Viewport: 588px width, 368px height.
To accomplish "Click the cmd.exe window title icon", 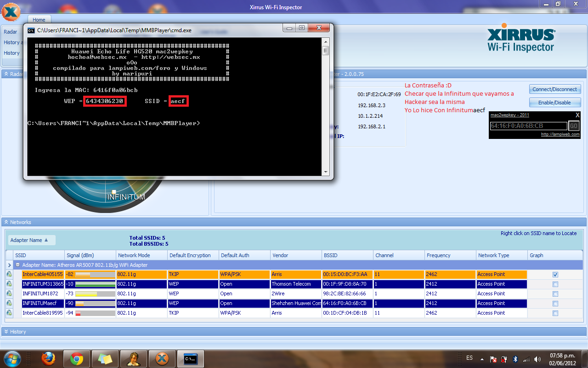I will (31, 30).
